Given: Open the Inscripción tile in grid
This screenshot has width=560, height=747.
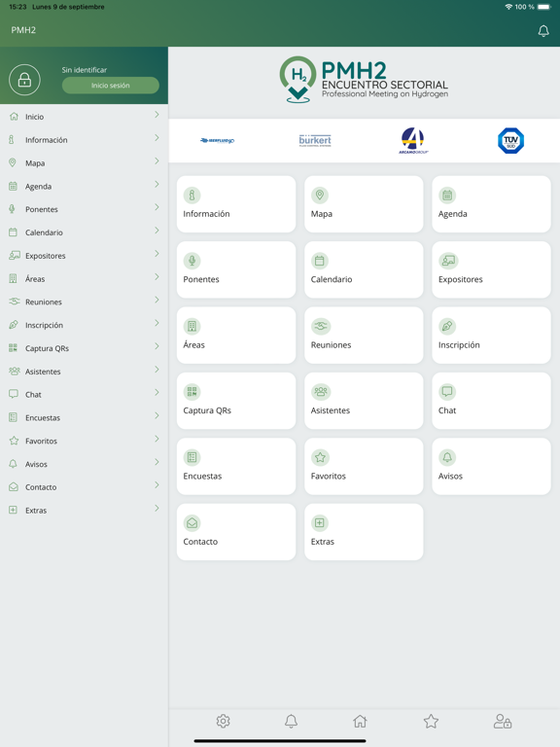Looking at the screenshot, I should (491, 336).
